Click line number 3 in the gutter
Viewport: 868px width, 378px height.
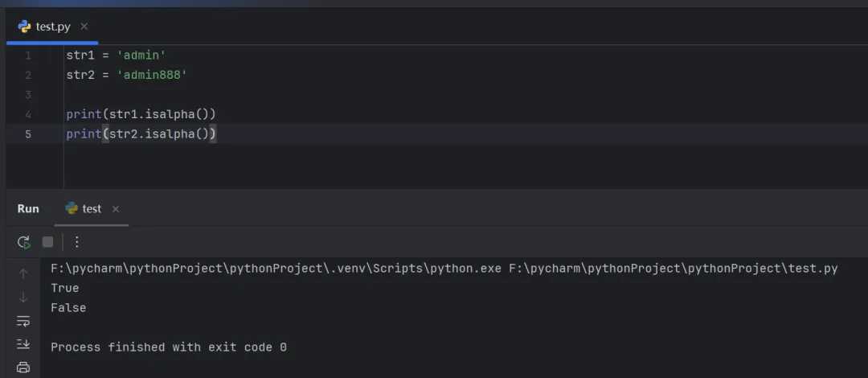coord(28,95)
